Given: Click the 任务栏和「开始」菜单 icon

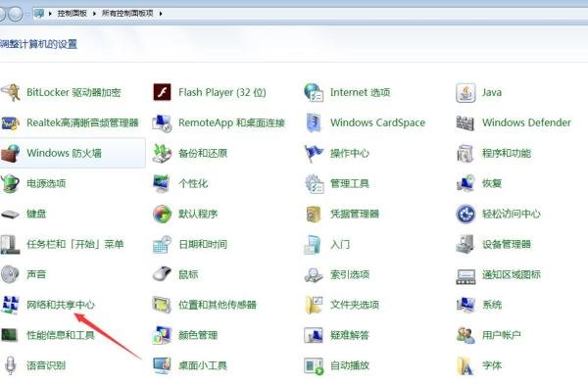Looking at the screenshot, I should pos(10,244).
